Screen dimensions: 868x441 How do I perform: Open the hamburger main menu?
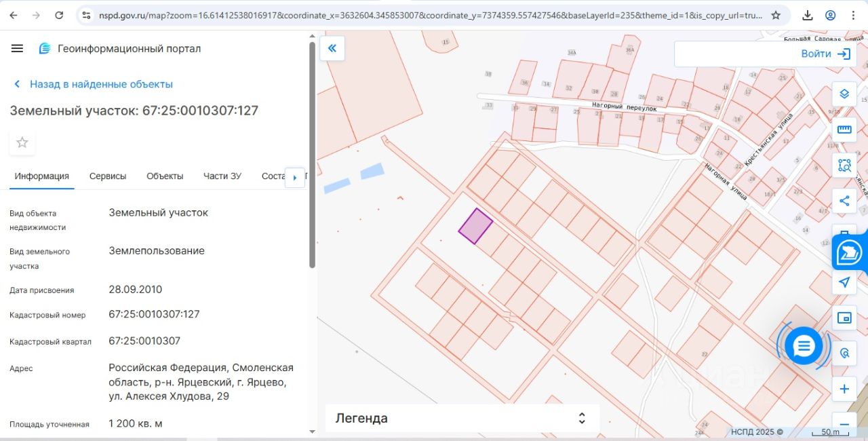coord(18,48)
